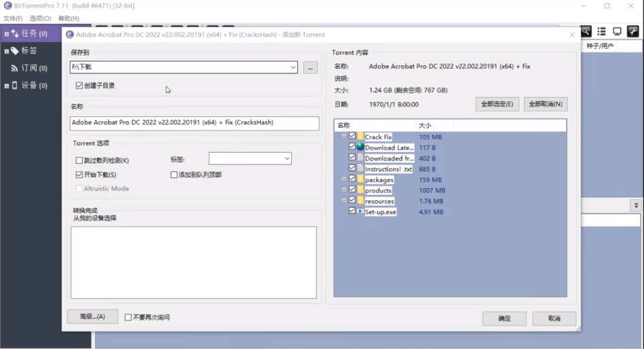Close the 添加新 Torrent dialog
The width and height of the screenshot is (644, 349).
(572, 35)
